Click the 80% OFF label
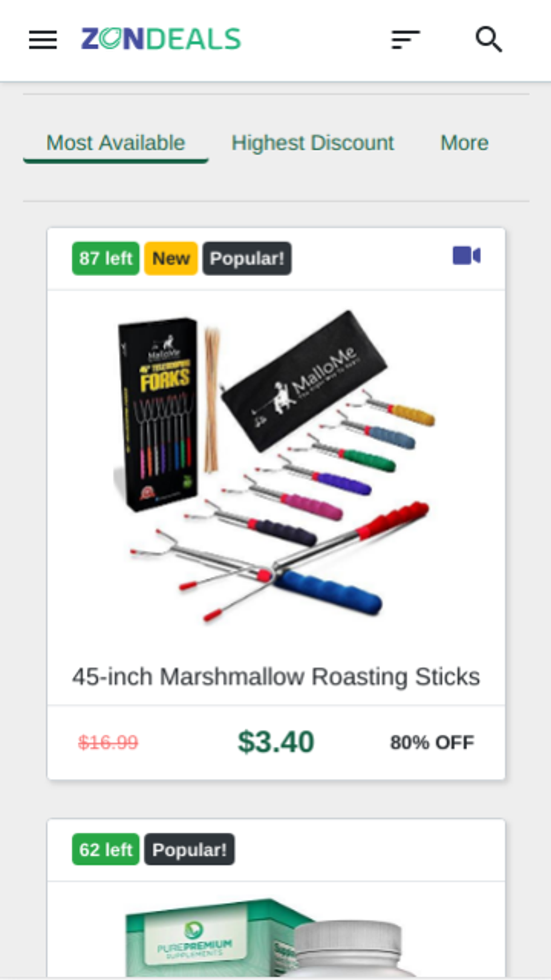Image resolution: width=551 pixels, height=980 pixels. [x=432, y=742]
